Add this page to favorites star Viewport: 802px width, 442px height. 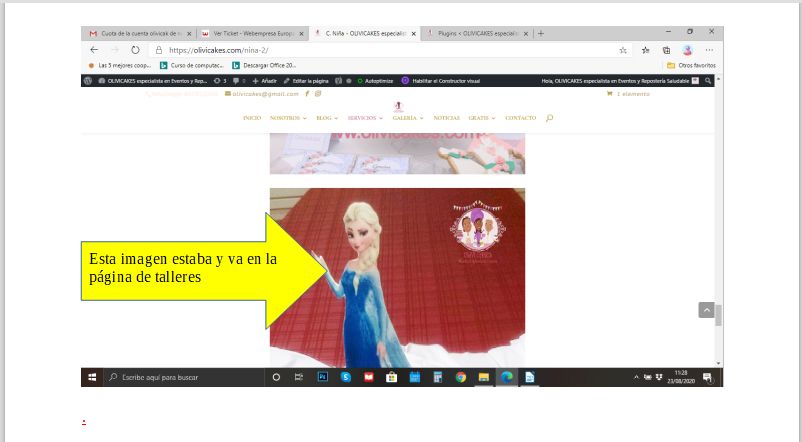[x=623, y=50]
